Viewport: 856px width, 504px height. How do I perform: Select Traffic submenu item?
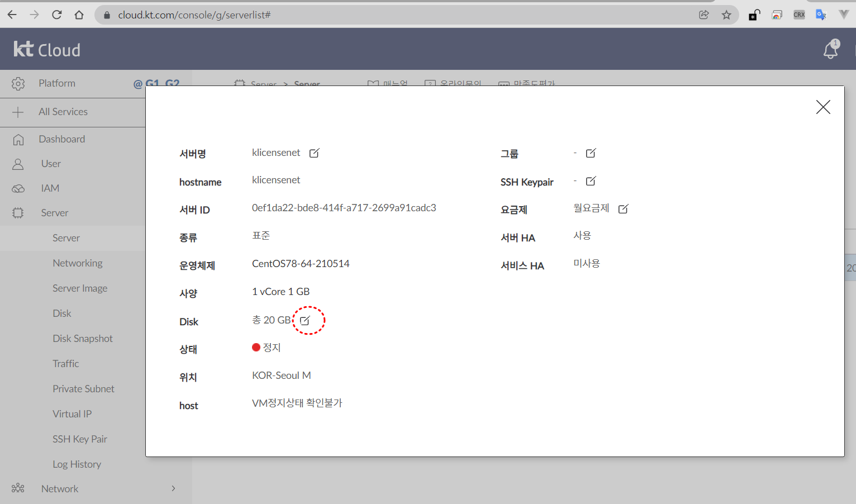tap(66, 364)
